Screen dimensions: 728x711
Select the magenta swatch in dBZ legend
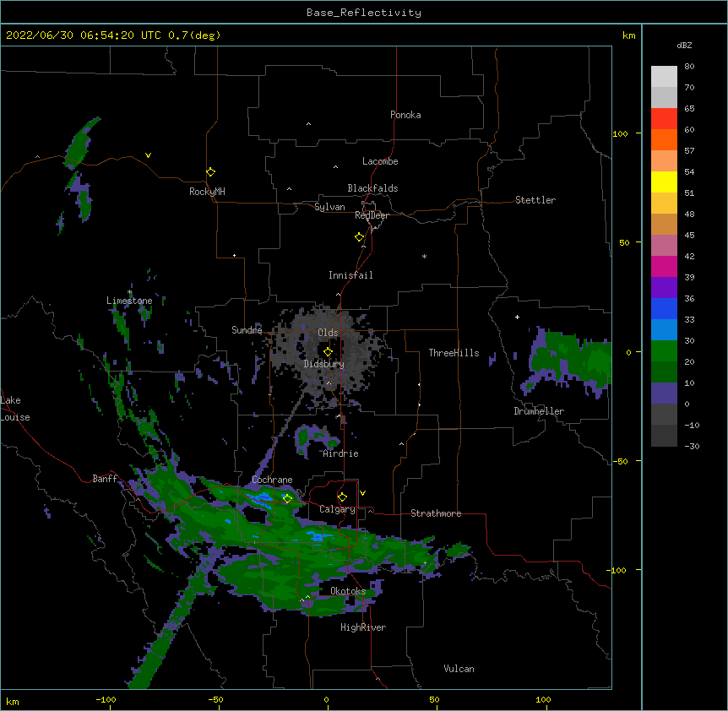pos(664,266)
